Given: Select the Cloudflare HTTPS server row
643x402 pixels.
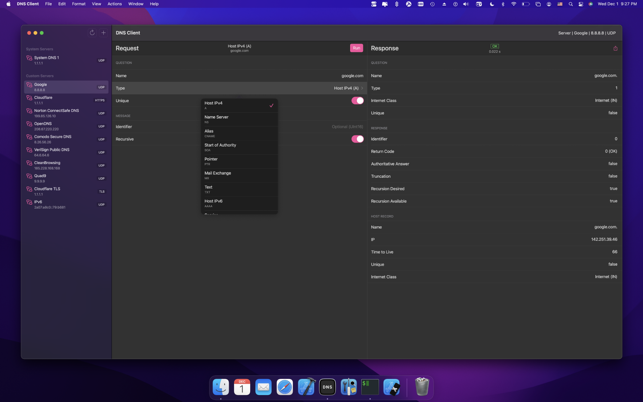Looking at the screenshot, I should coord(66,100).
